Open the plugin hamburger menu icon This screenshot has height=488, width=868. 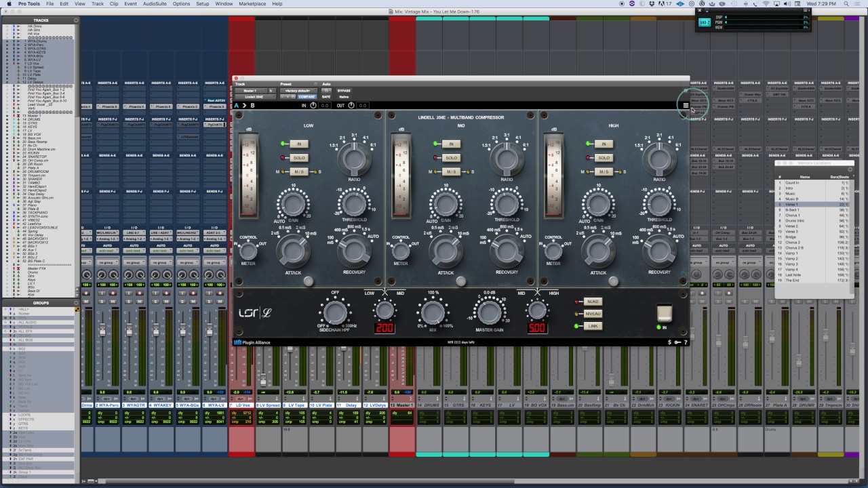(686, 105)
